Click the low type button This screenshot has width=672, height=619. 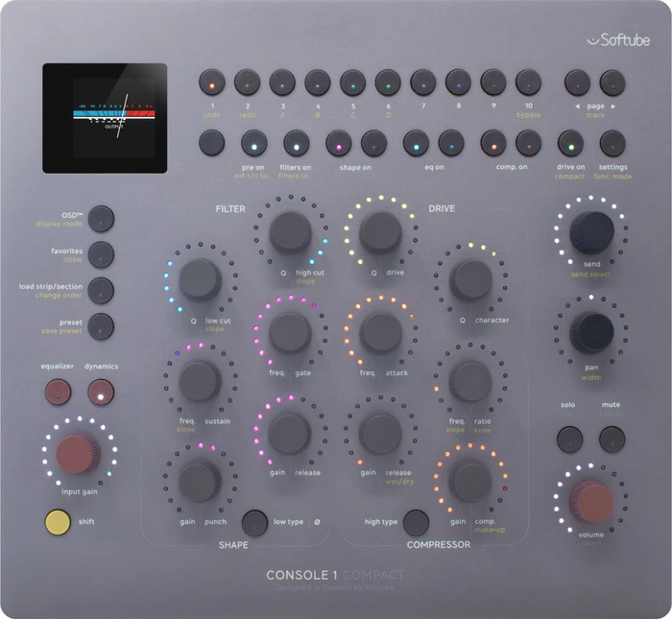pos(254,523)
